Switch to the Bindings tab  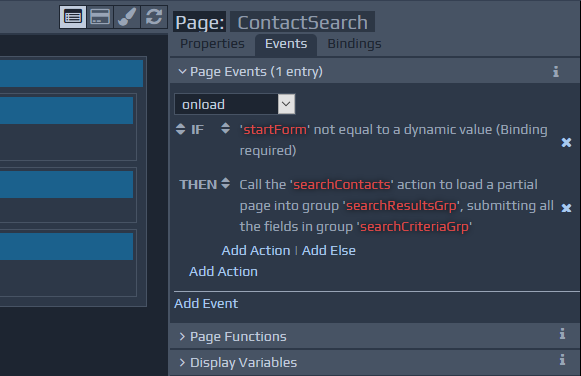[355, 44]
